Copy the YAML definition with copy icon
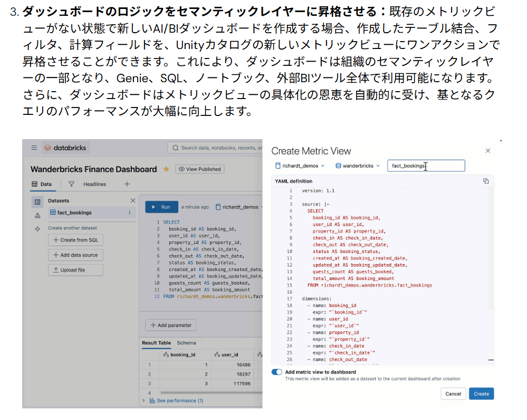Viewport: 527px width, 420px height. (x=486, y=181)
